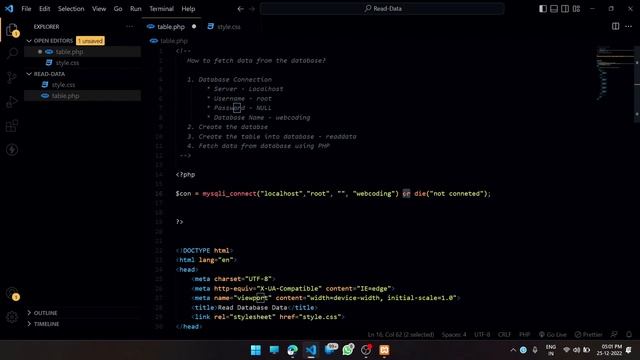Click the code minimap preview

tap(614, 73)
